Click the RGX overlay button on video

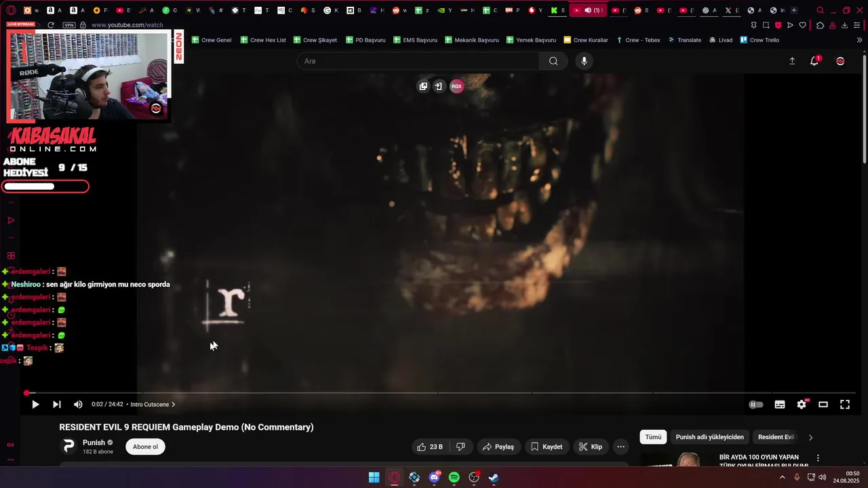(456, 86)
